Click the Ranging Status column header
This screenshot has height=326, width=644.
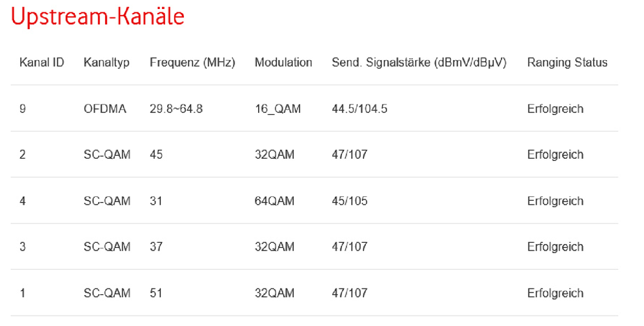coord(567,63)
